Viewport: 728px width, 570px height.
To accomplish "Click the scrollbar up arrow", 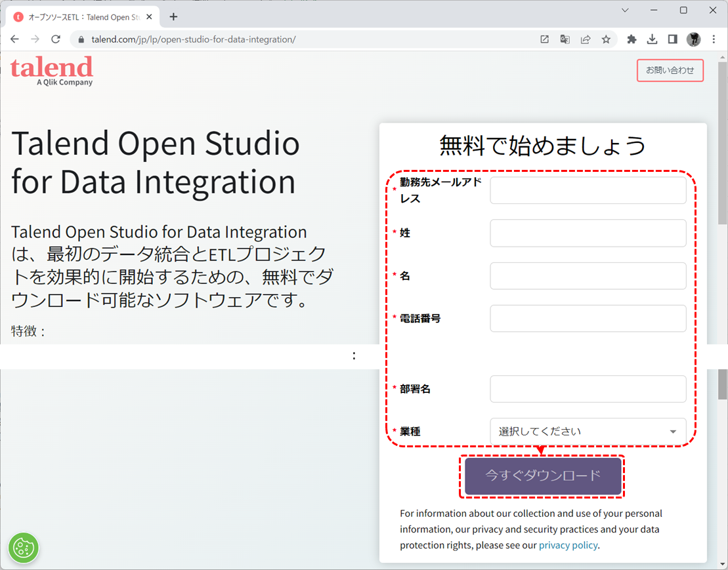I will [723, 57].
